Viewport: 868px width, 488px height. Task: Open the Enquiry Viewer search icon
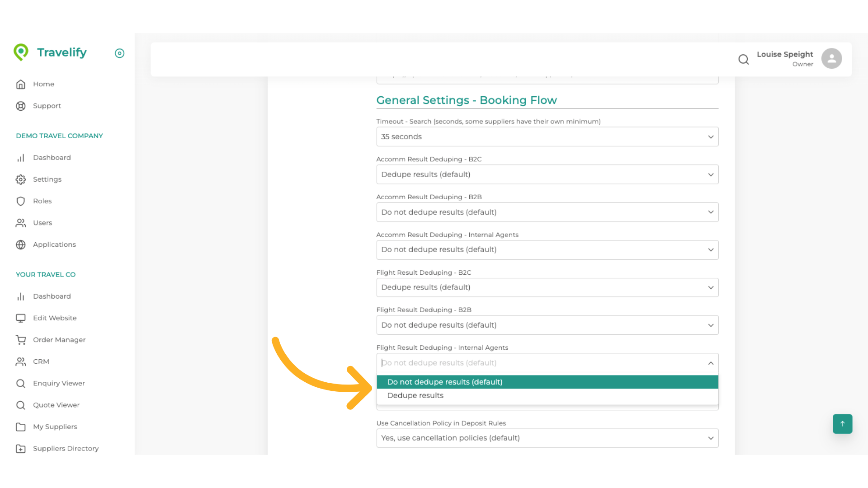21,383
